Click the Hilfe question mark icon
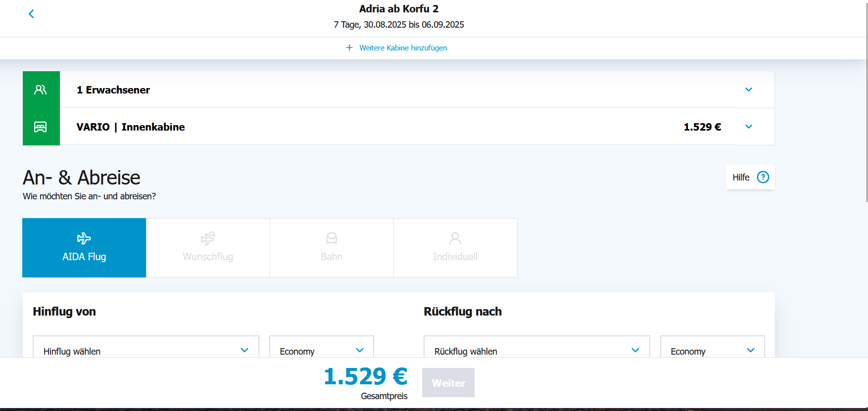The height and width of the screenshot is (411, 868). [x=763, y=177]
